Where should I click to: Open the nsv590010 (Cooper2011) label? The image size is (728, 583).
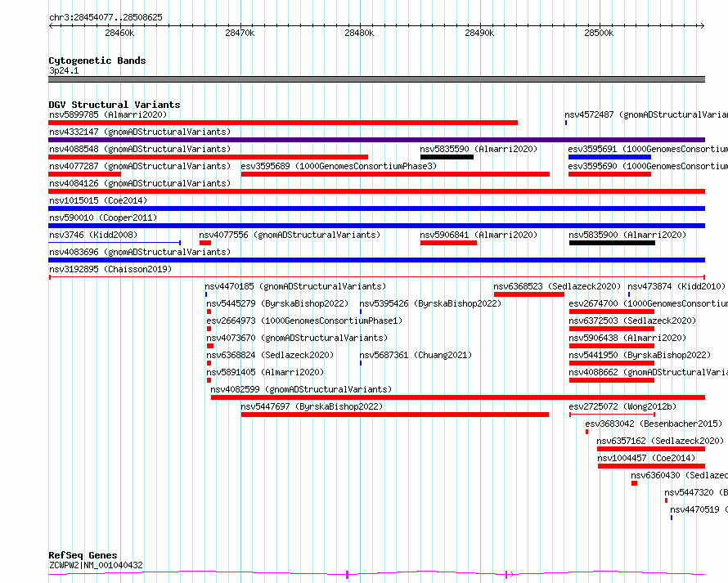pos(103,218)
